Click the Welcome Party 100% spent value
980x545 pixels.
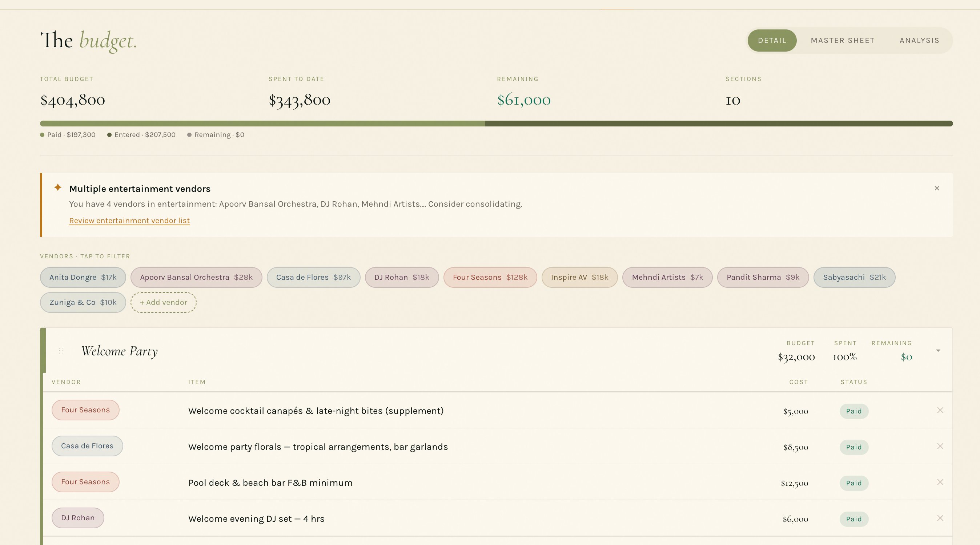pyautogui.click(x=844, y=357)
